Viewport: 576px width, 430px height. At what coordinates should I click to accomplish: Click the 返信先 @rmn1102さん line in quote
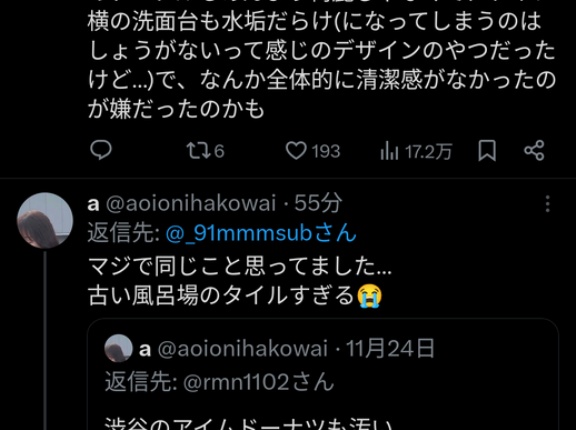click(219, 382)
